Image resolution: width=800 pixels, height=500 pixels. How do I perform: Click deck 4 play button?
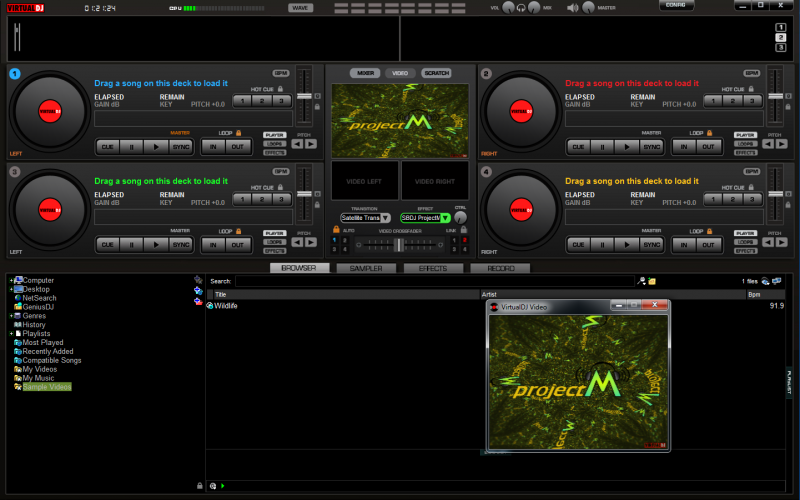pos(627,245)
